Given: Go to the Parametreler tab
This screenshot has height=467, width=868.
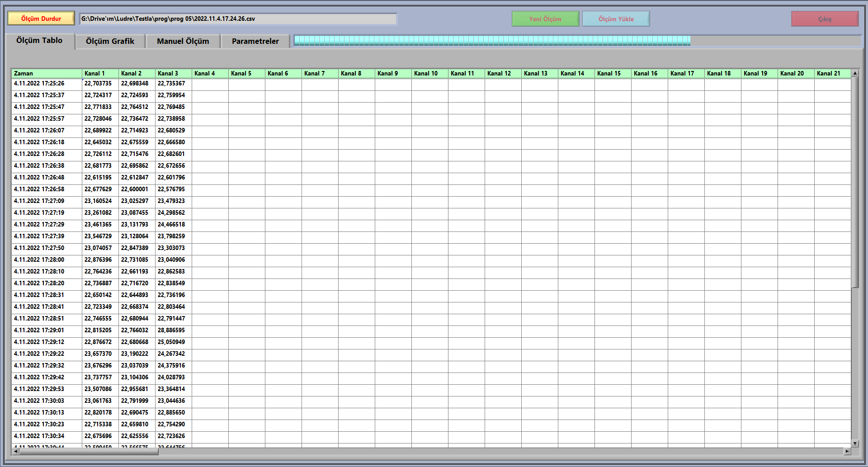Looking at the screenshot, I should 255,41.
